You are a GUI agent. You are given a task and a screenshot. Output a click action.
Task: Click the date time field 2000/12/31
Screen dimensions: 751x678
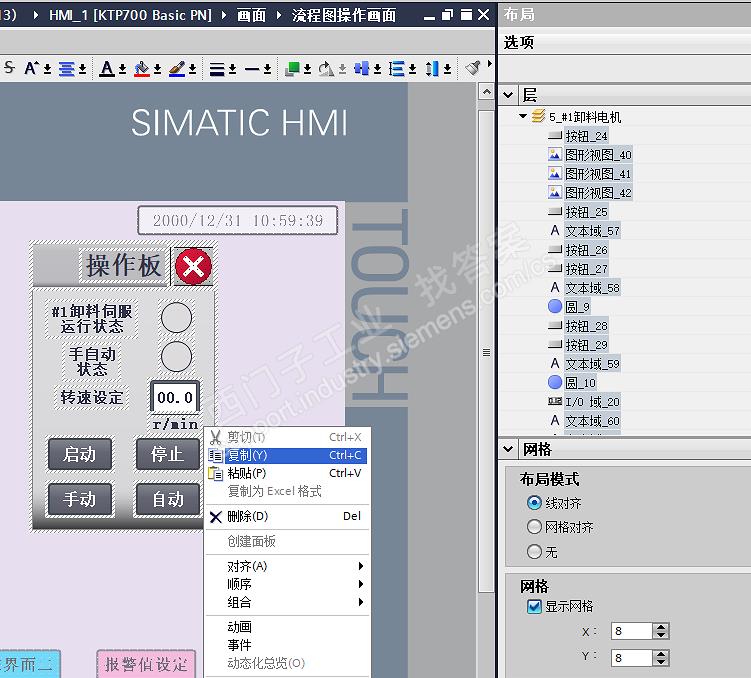point(238,220)
